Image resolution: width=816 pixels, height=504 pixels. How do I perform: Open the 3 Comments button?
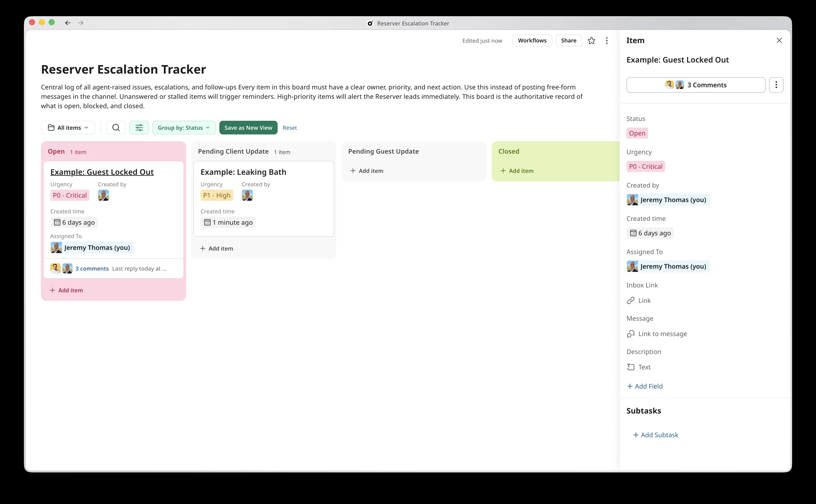point(696,85)
